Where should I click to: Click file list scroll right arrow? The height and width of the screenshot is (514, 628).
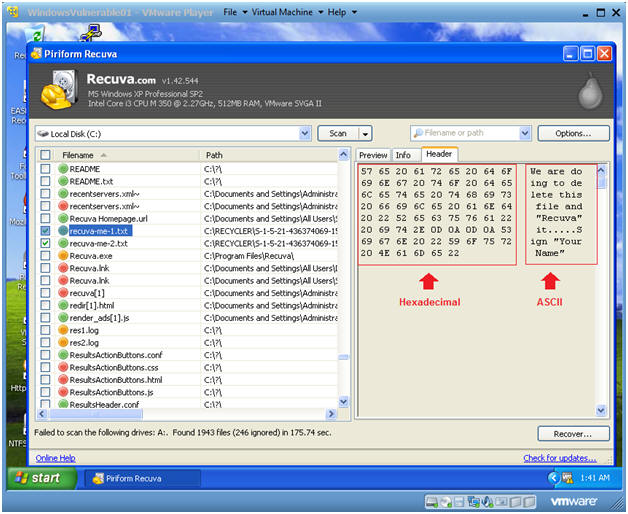[x=331, y=414]
